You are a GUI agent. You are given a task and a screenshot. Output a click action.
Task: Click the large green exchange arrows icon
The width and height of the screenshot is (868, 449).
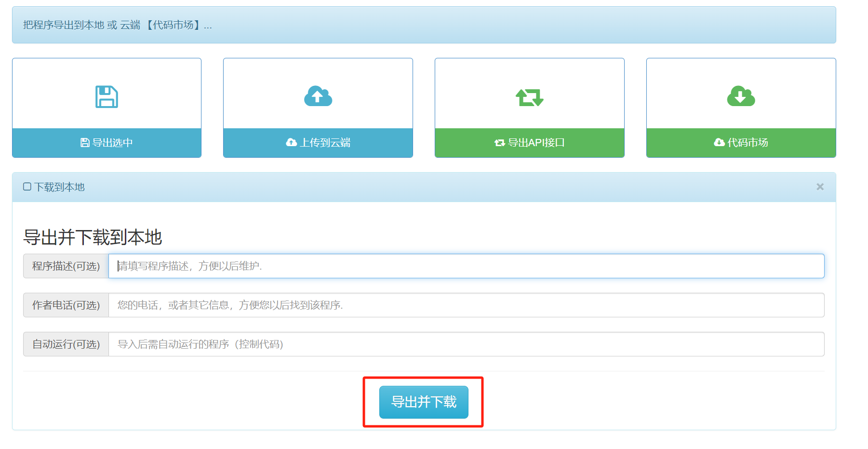click(x=529, y=97)
